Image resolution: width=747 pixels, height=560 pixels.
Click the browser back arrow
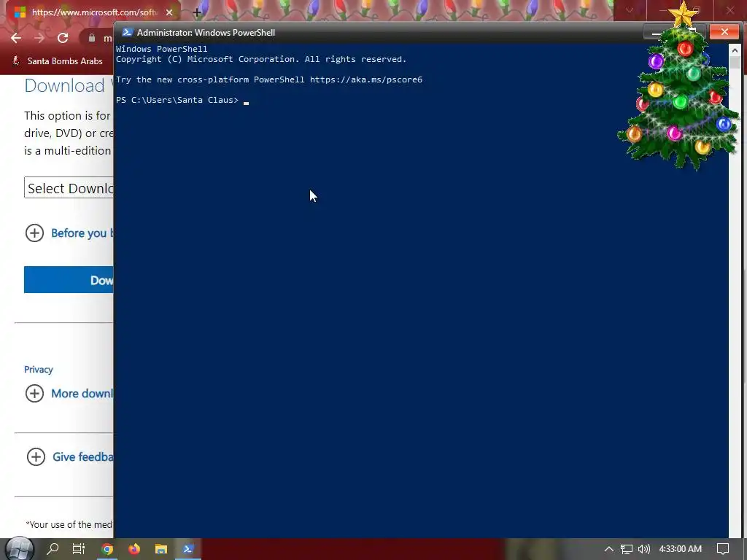tap(16, 38)
